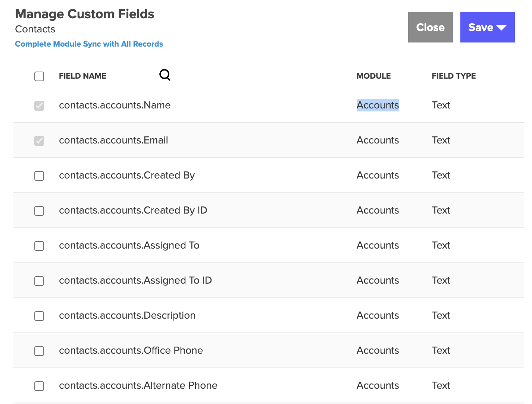Screen dimensions: 532x404
Task: Check the contacts.accounts.Created By ID box
Action: pos(39,211)
